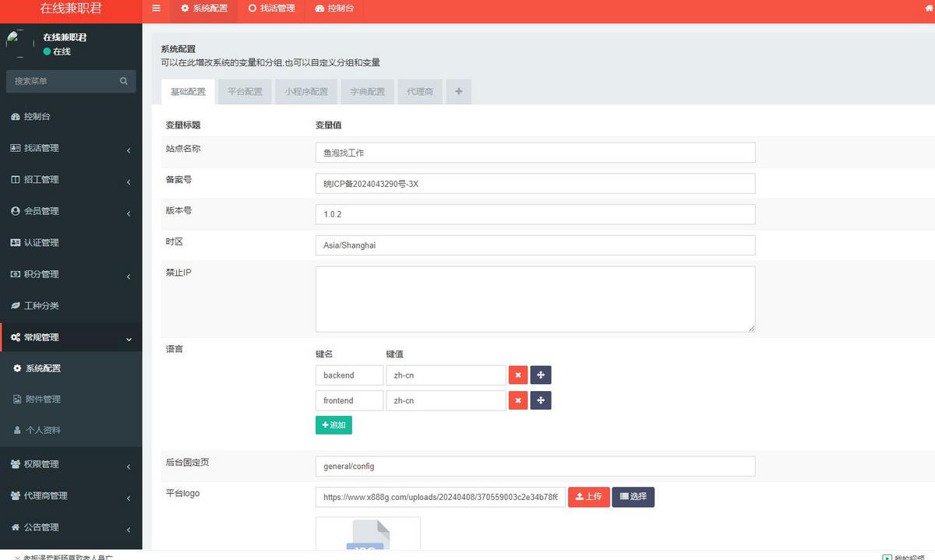Click the 站点名称 input field
This screenshot has width=935, height=560.
tap(535, 153)
